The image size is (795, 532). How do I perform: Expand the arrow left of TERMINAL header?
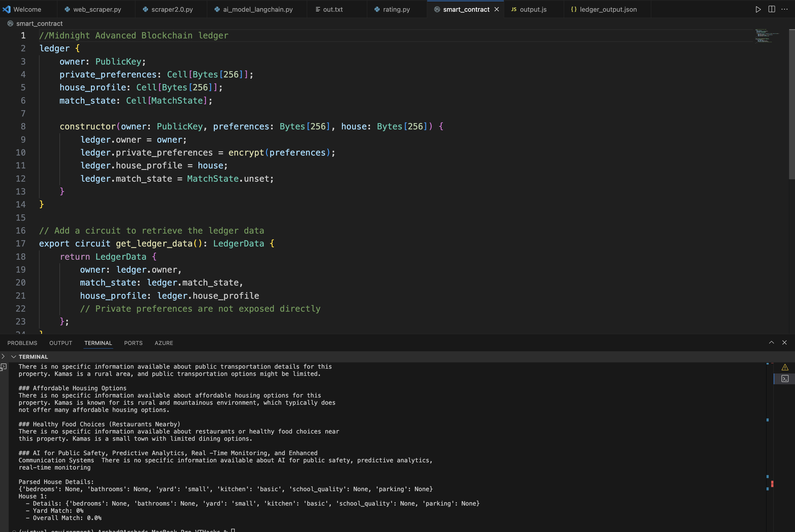[3, 356]
